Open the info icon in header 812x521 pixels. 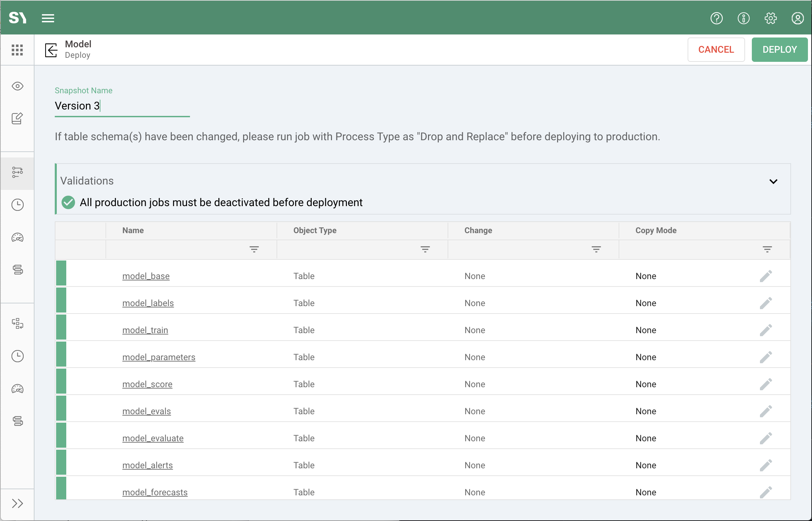pyautogui.click(x=743, y=18)
